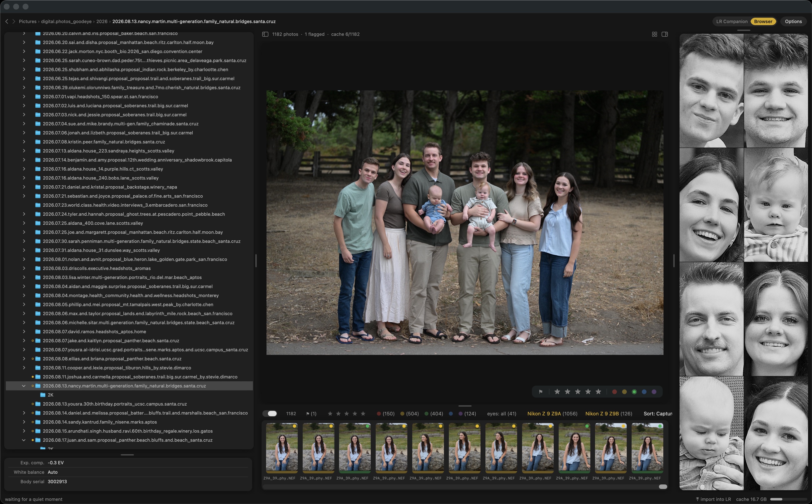Filter by Nikon Z 9 Z9A camera
The image size is (812, 504).
552,414
